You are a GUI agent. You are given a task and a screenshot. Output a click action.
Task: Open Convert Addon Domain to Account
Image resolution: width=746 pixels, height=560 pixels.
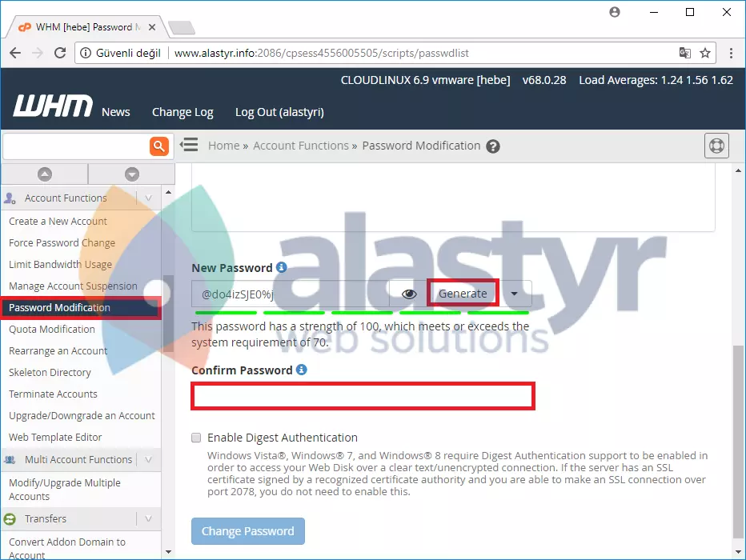point(67,549)
